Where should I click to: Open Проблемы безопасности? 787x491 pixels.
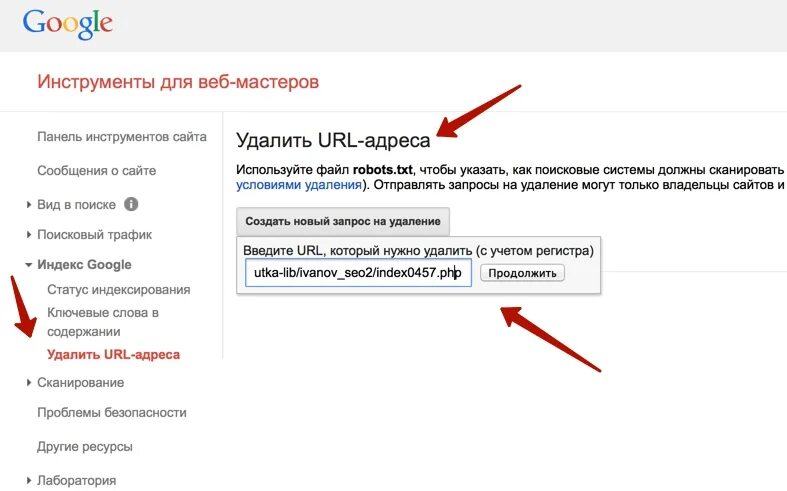coord(112,413)
